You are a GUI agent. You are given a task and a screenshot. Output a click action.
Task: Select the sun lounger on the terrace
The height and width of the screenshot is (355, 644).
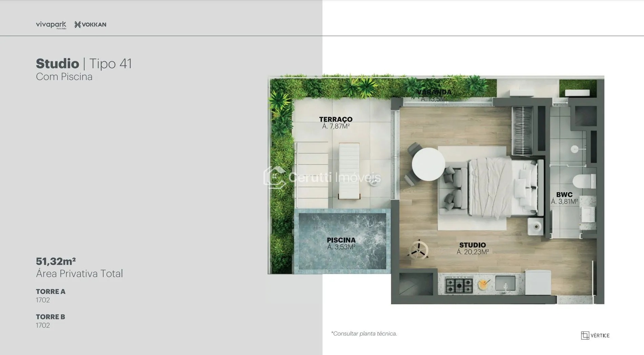click(x=349, y=171)
